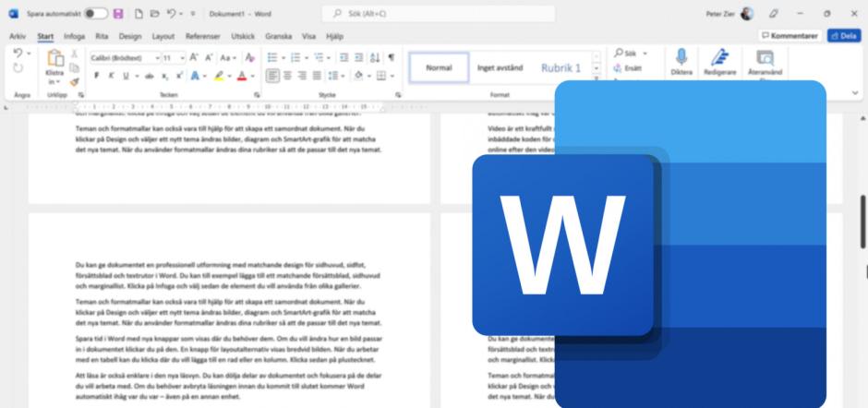The height and width of the screenshot is (408, 868).
Task: Click the Copy icon in the Urklipp group
Action: pyautogui.click(x=74, y=67)
